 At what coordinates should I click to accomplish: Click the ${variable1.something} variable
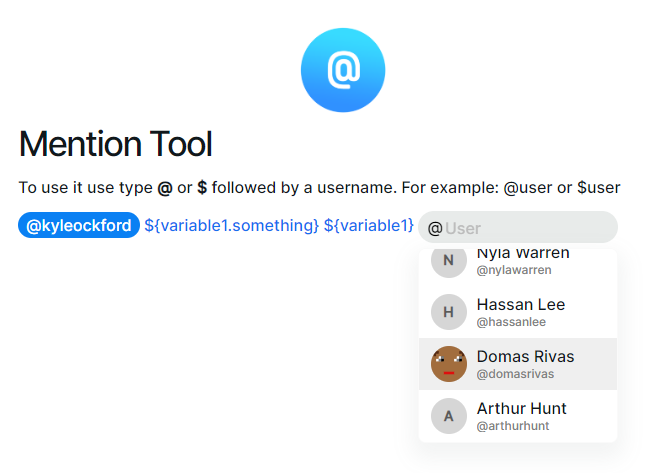pos(232,225)
